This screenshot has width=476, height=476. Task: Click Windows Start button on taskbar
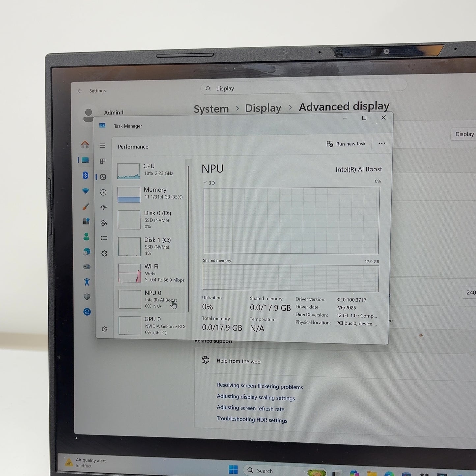pos(233,470)
